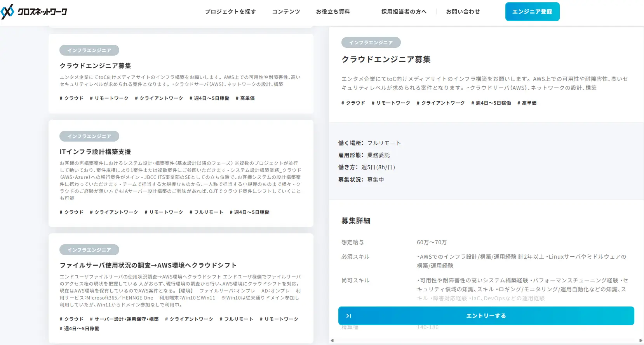
Task: Choose #クライアントワーク tag on ITインフラ設計構築支援 card
Action: 114,212
